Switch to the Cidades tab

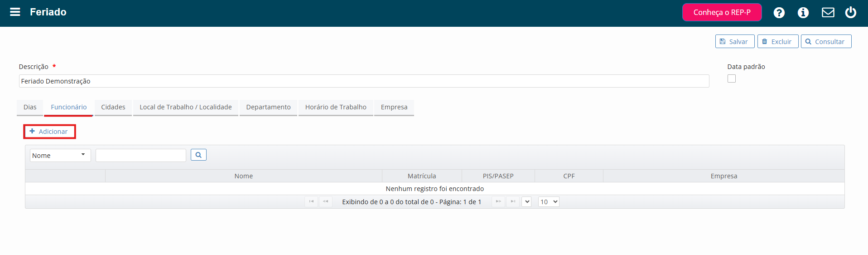pos(113,107)
